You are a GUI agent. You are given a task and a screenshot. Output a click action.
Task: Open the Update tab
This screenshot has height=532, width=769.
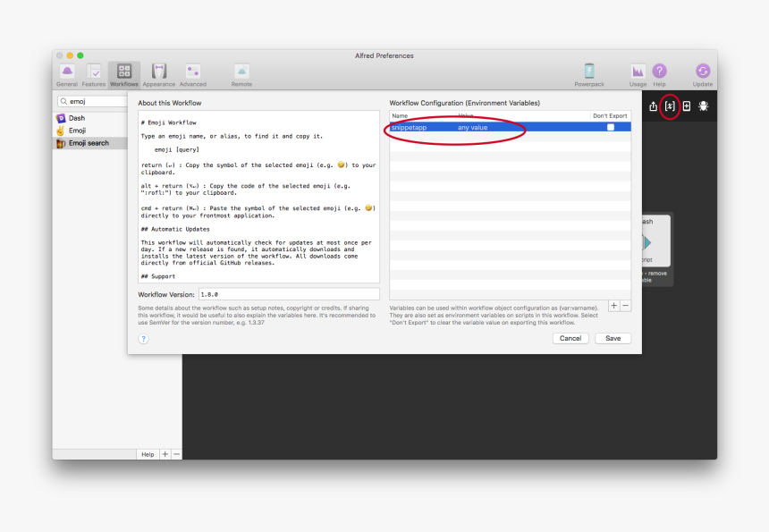point(702,75)
